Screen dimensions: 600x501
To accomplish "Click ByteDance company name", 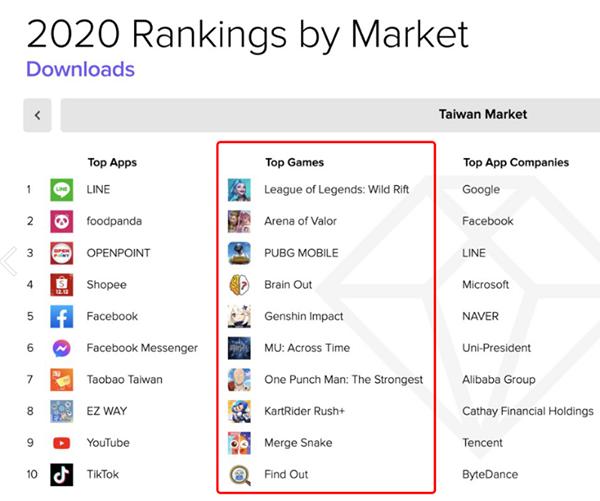I will (490, 475).
